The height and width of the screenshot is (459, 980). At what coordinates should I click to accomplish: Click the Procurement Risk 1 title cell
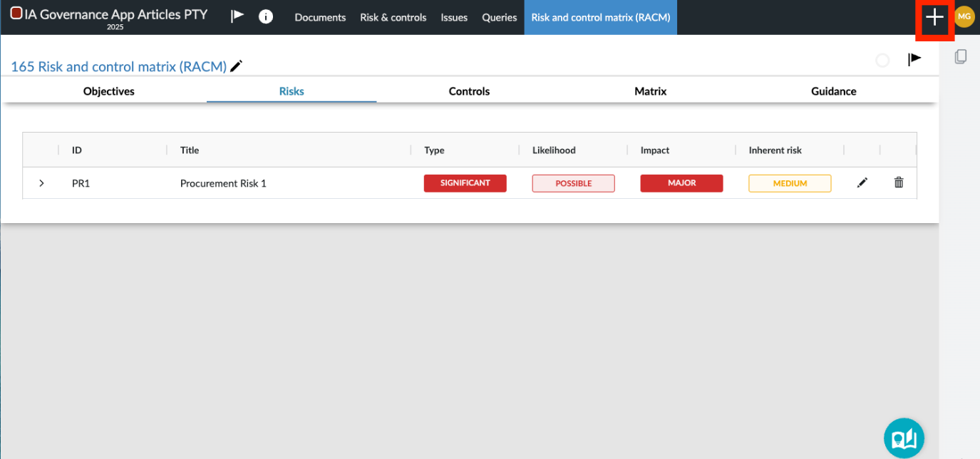coord(223,183)
